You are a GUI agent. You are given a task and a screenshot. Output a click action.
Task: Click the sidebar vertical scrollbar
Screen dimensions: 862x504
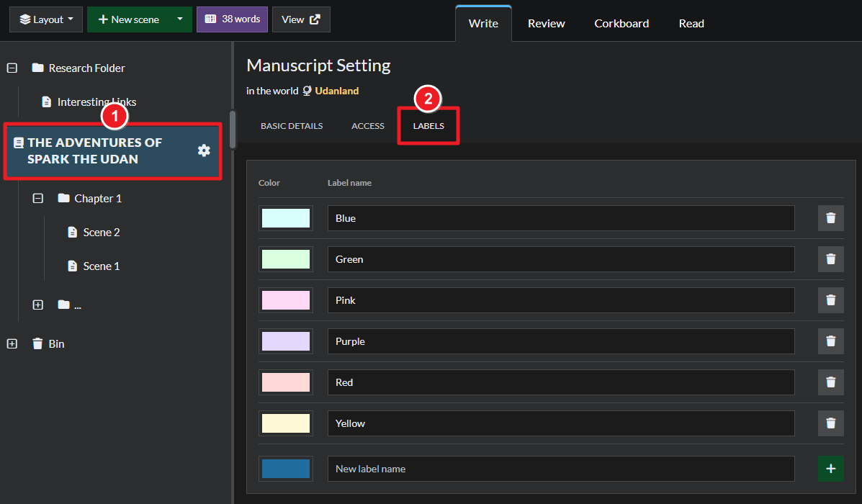point(233,130)
